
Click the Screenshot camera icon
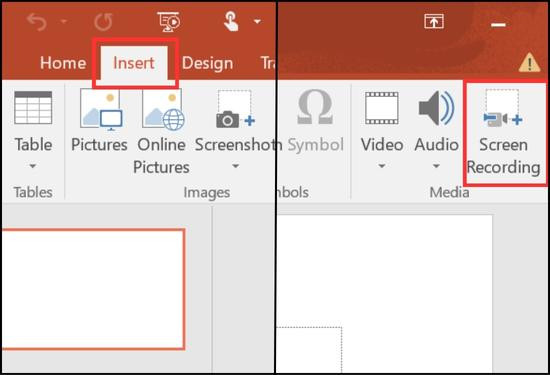click(235, 109)
